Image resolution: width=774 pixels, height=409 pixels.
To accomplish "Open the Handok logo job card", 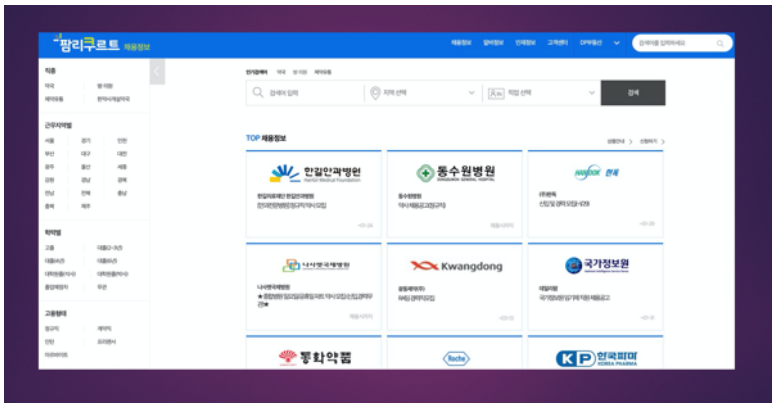I will tap(595, 194).
